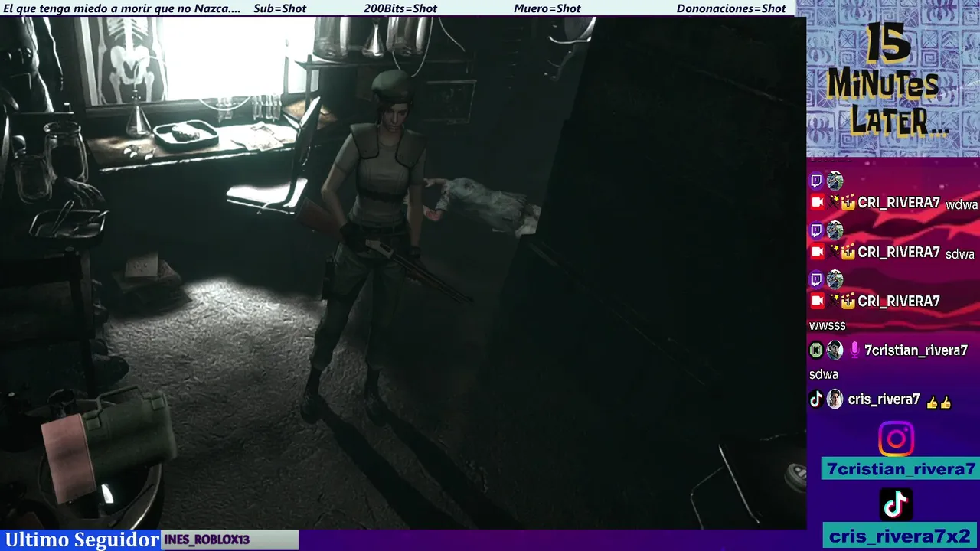980x551 pixels.
Task: Click the wwsss chat message text
Action: (828, 326)
